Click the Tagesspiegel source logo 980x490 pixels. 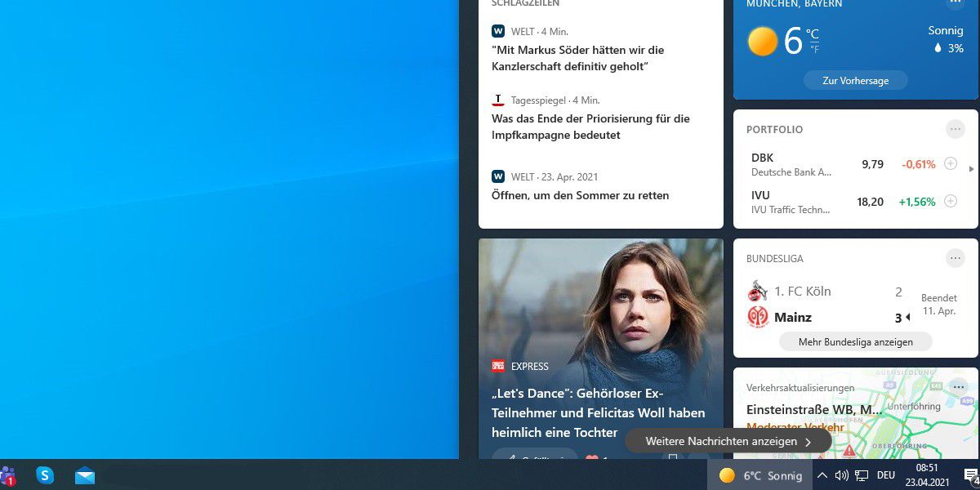pos(498,100)
